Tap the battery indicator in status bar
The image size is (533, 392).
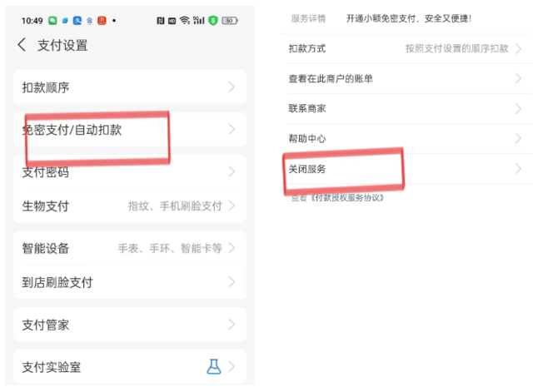(x=230, y=20)
